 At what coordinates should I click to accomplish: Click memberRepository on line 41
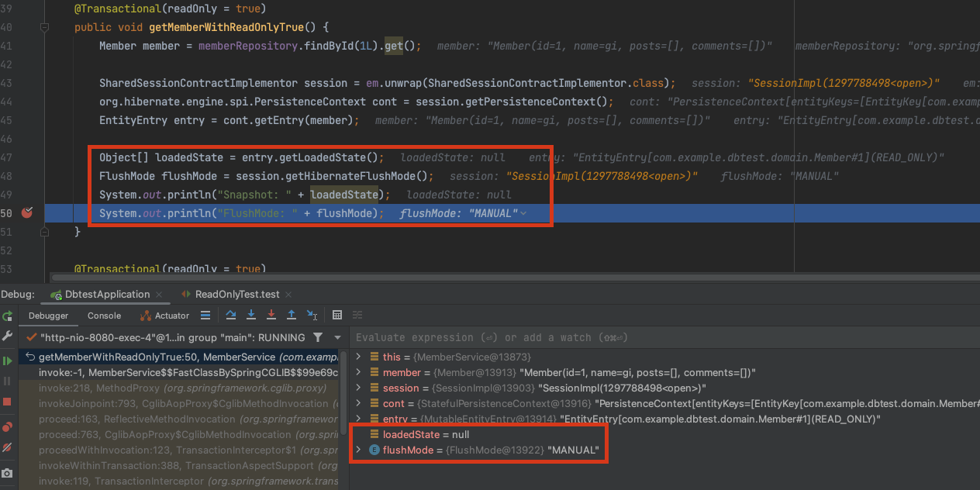pos(248,46)
